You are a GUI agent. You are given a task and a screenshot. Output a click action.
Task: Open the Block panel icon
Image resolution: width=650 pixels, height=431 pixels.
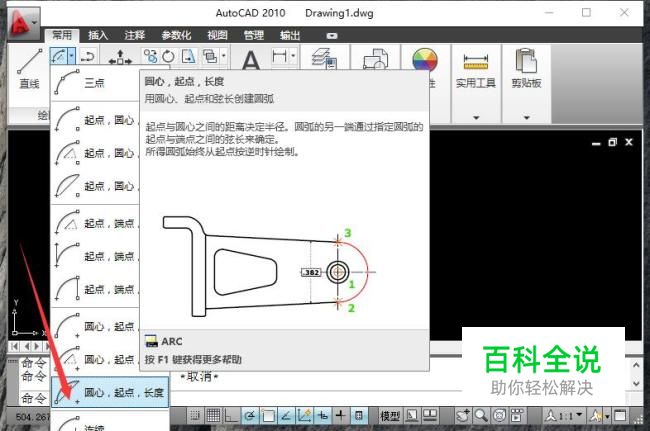click(x=375, y=59)
